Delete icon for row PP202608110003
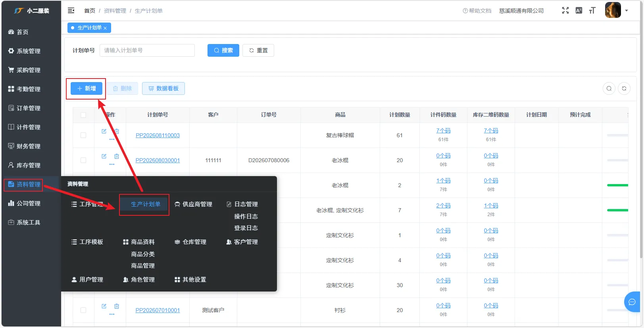 117,131
